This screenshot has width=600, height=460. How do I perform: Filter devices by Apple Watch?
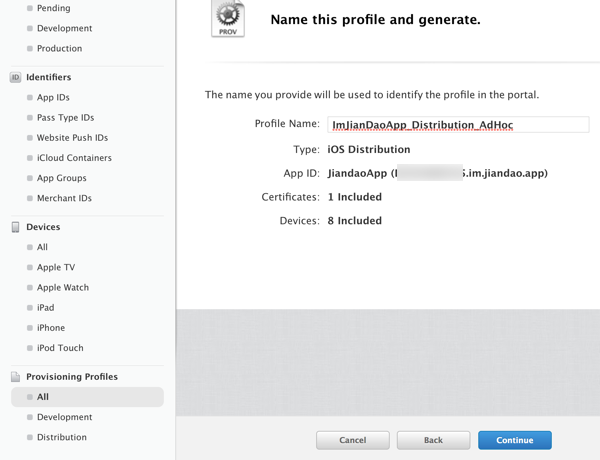pyautogui.click(x=63, y=287)
